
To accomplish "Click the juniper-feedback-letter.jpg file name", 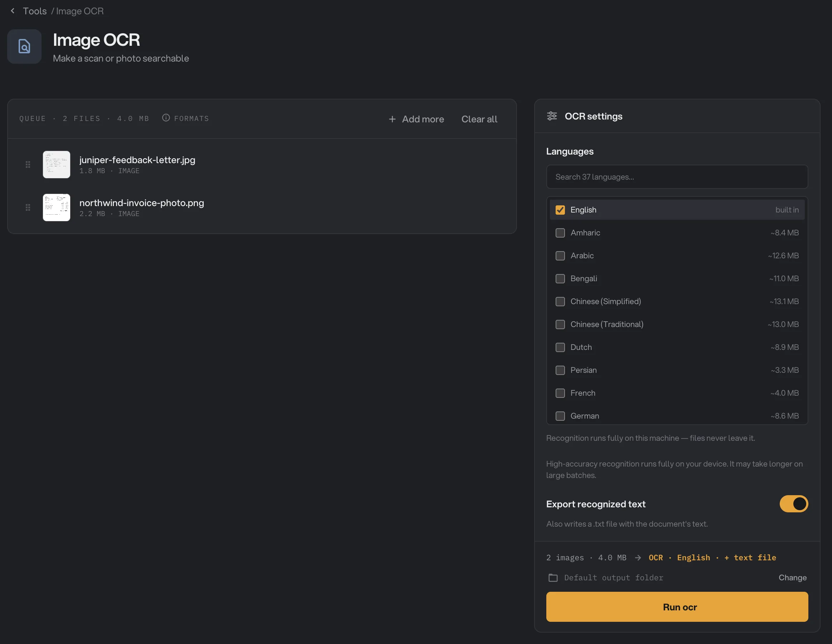I will (137, 160).
